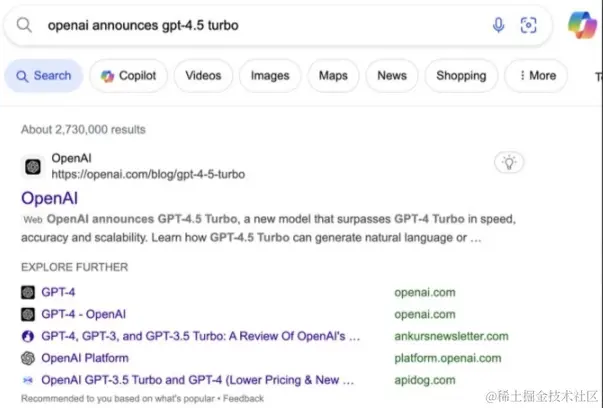Open the colorful Copilot logo at top right
Screen dimensions: 603x408
[582, 25]
